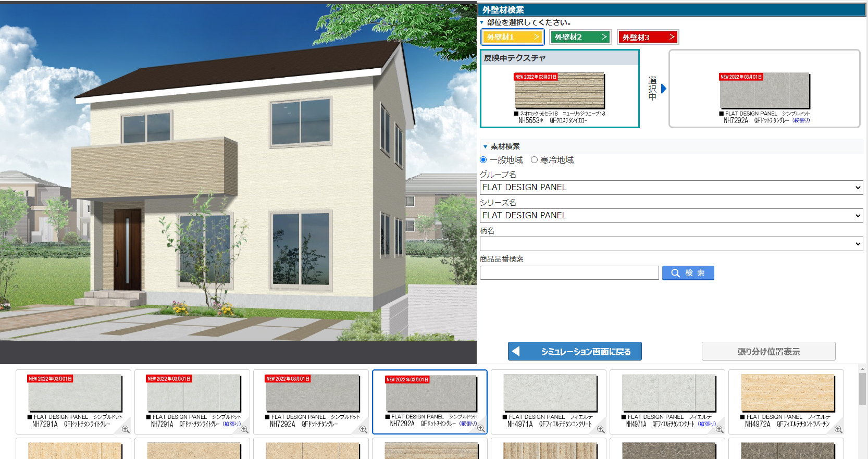Select the 一般地域 radio button
The image size is (868, 459).
coord(483,160)
